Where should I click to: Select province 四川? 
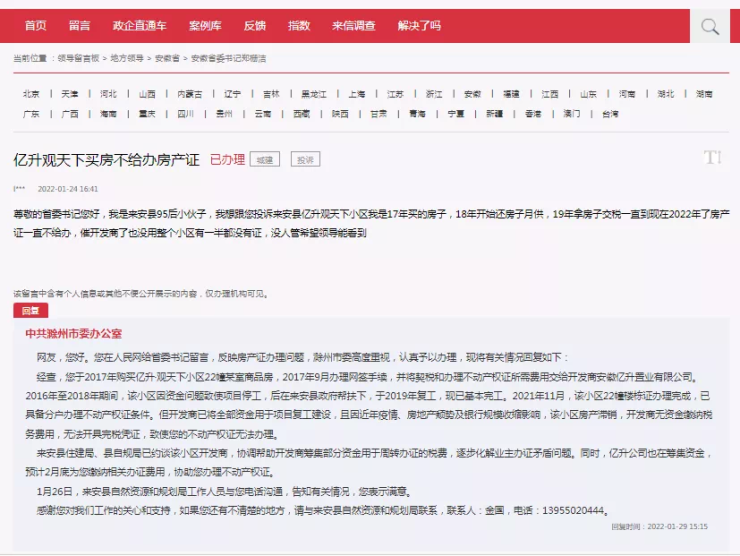pyautogui.click(x=185, y=114)
